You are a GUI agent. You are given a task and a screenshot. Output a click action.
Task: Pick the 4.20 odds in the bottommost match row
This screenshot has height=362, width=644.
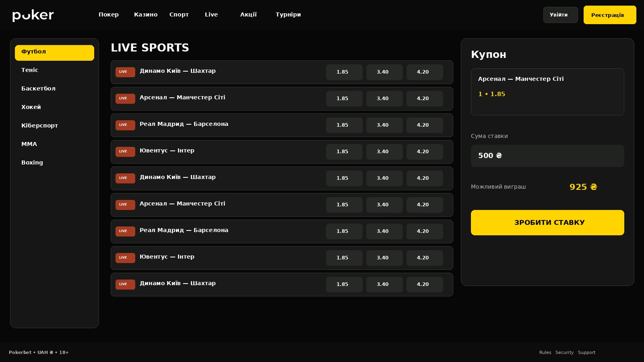[425, 284]
